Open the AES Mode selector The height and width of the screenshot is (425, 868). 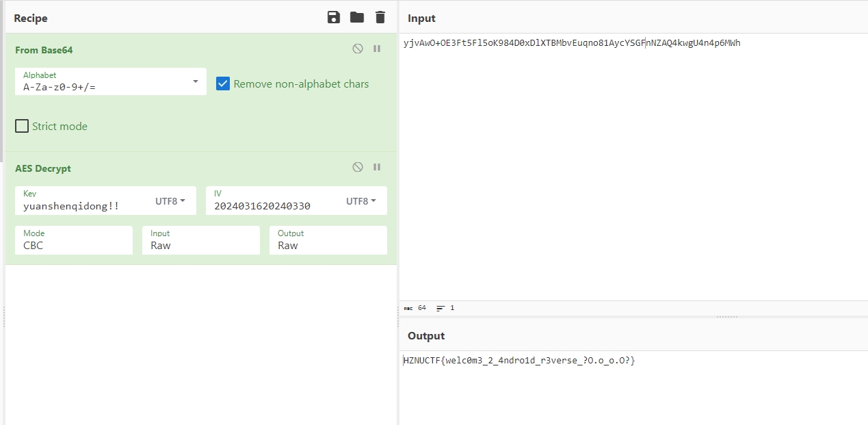pyautogui.click(x=73, y=240)
